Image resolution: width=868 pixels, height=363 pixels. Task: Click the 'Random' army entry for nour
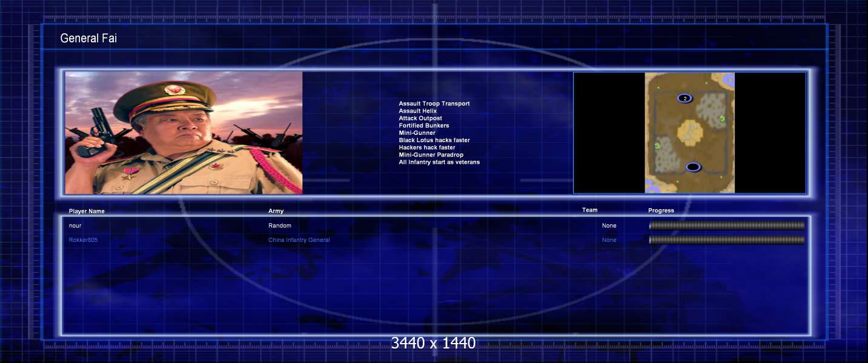click(x=279, y=226)
